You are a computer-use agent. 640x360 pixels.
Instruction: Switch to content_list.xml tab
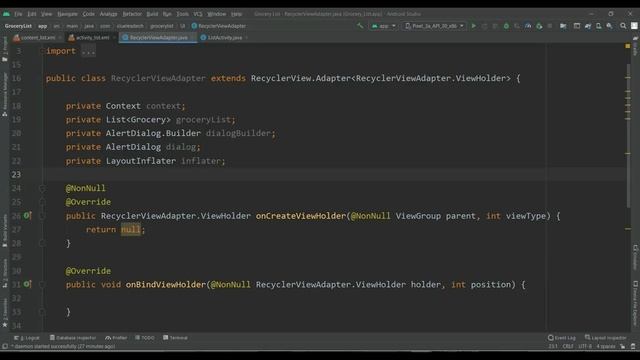38,38
